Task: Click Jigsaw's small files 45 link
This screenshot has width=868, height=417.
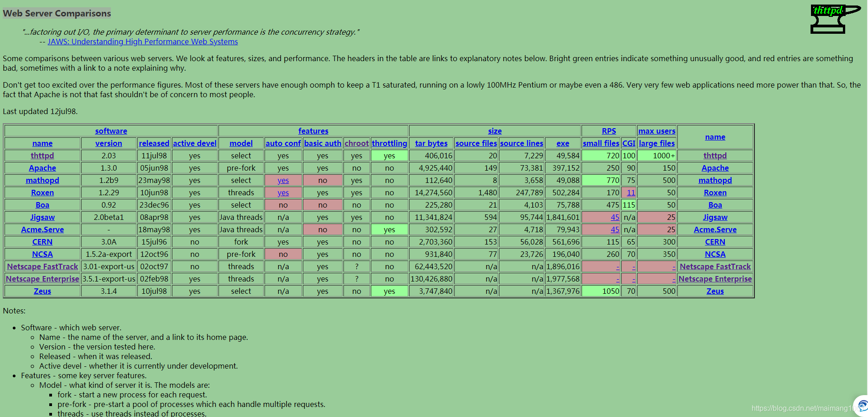Action: (x=615, y=217)
